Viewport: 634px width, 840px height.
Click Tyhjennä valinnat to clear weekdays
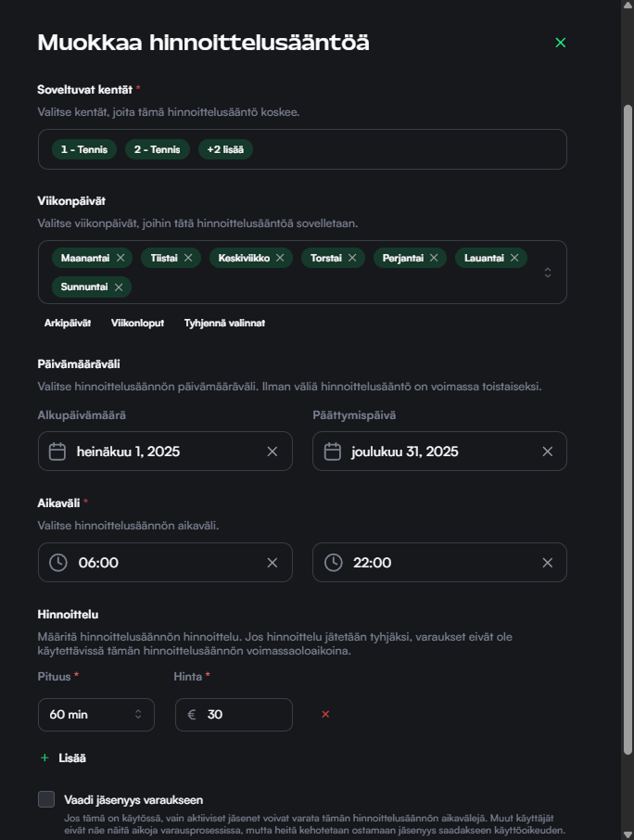[x=224, y=323]
